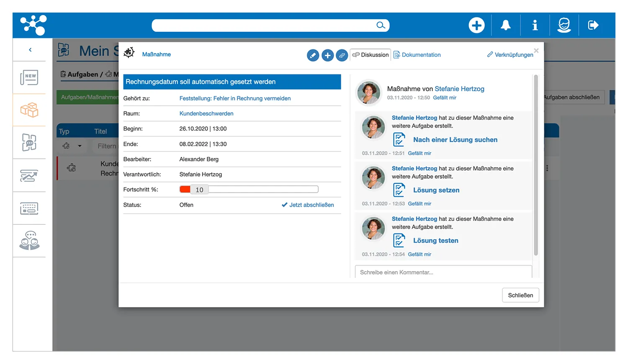Collapse the sidebar with the chevron

30,50
